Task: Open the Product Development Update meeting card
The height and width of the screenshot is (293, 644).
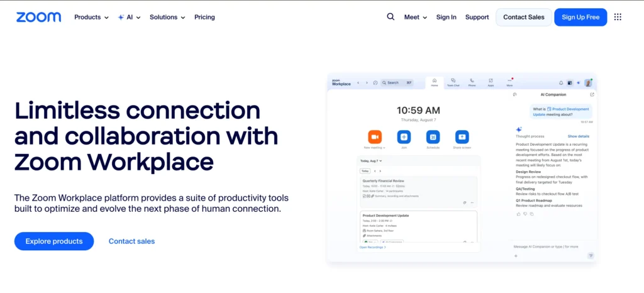Action: (x=419, y=226)
